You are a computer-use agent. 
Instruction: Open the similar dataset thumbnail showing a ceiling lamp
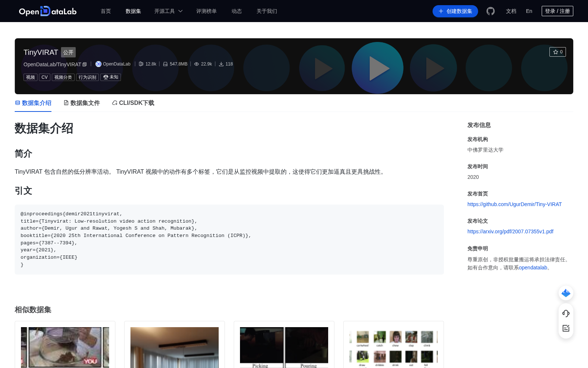(x=175, y=347)
